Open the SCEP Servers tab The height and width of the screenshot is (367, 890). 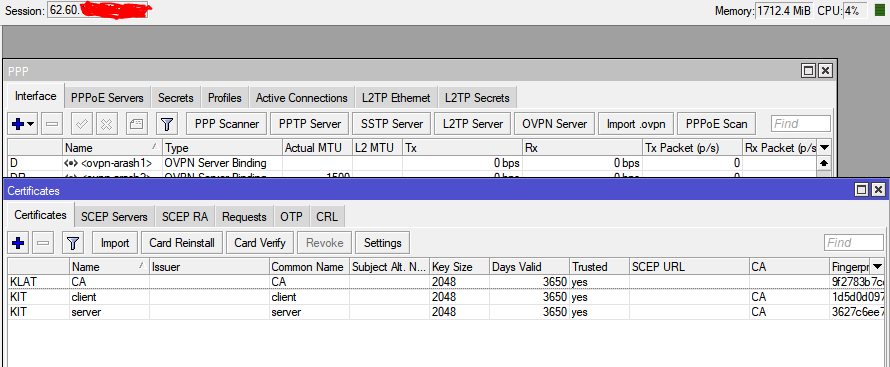pyautogui.click(x=114, y=217)
